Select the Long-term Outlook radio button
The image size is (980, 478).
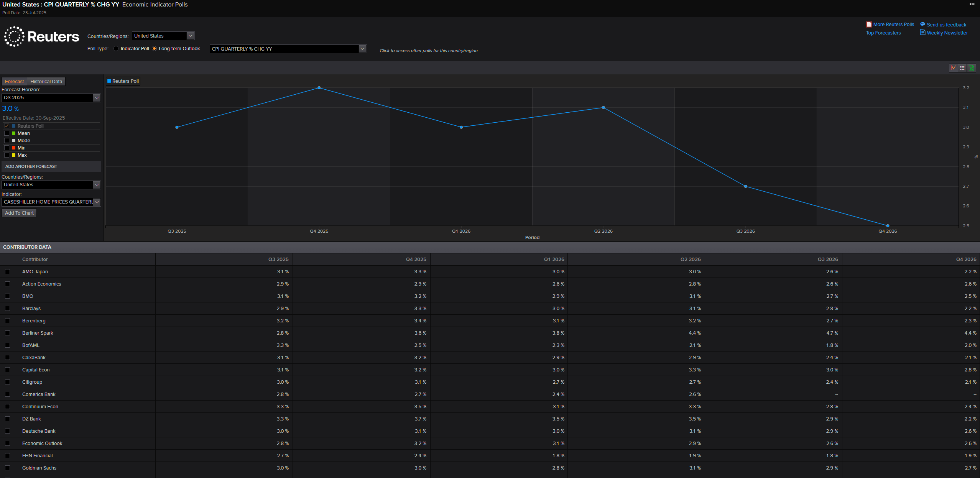154,49
